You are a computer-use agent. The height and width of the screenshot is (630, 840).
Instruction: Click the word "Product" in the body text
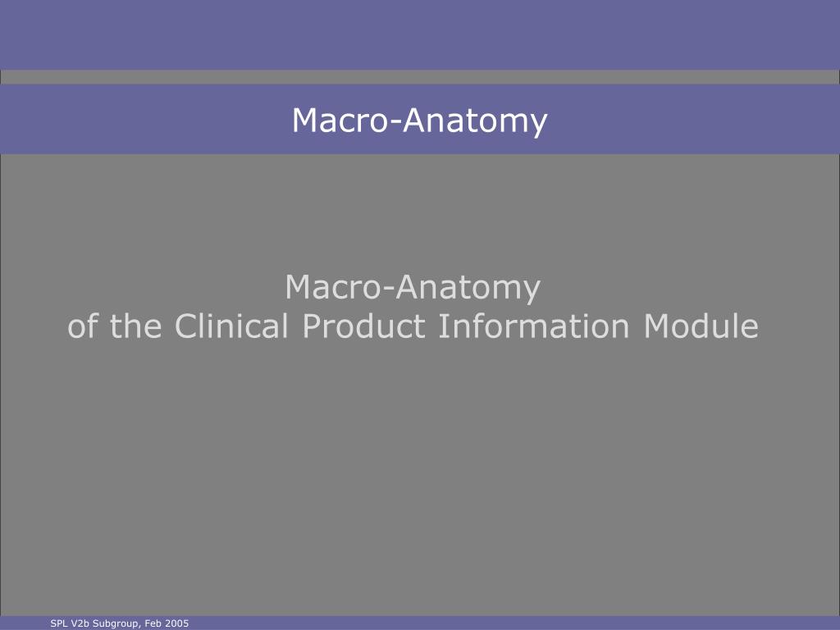coord(364,326)
